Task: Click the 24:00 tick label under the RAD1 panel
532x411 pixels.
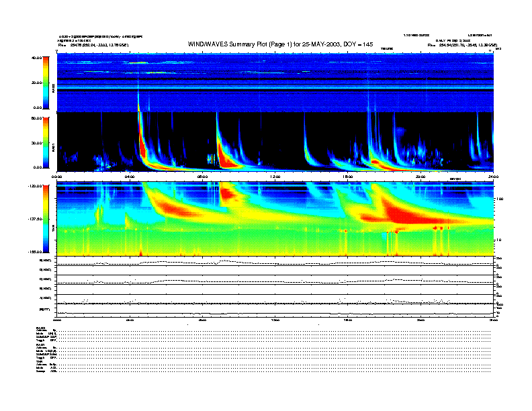Action: point(493,177)
